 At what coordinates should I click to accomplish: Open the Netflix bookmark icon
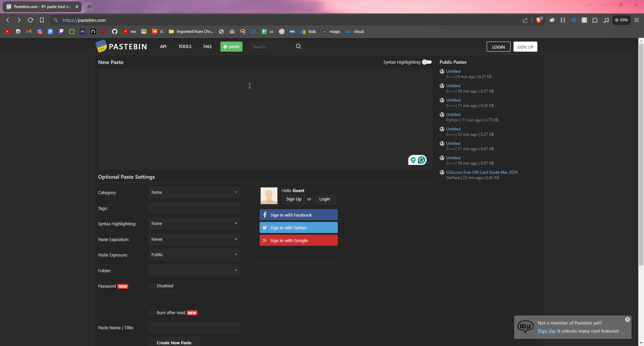(104, 32)
